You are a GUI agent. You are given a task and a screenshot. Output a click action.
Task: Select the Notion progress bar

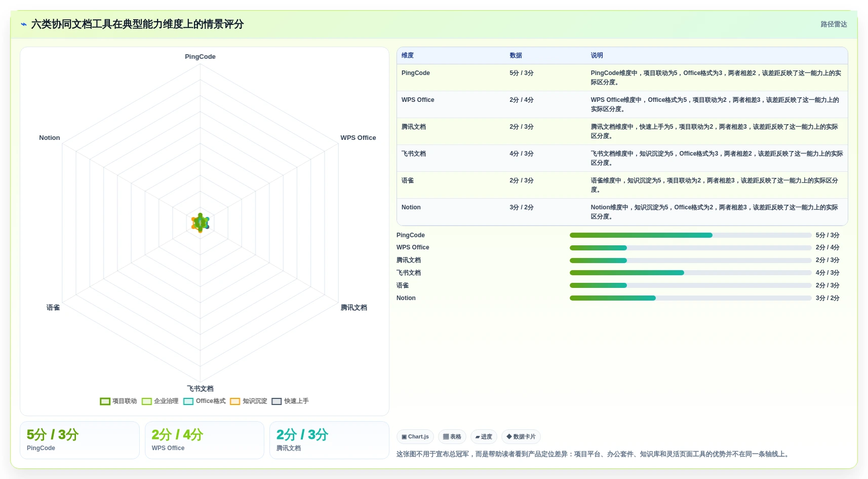690,298
